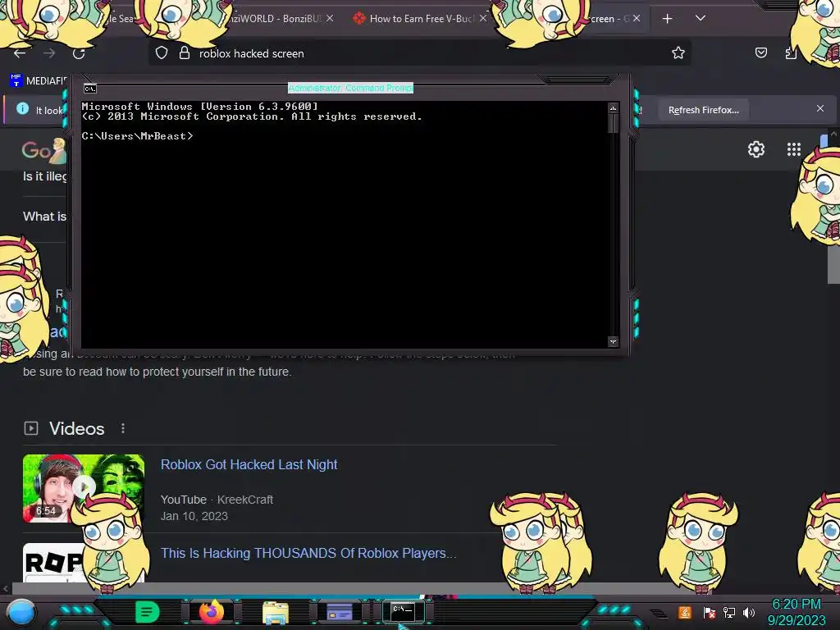
Task: Click the Java update tray icon
Action: [x=685, y=612]
